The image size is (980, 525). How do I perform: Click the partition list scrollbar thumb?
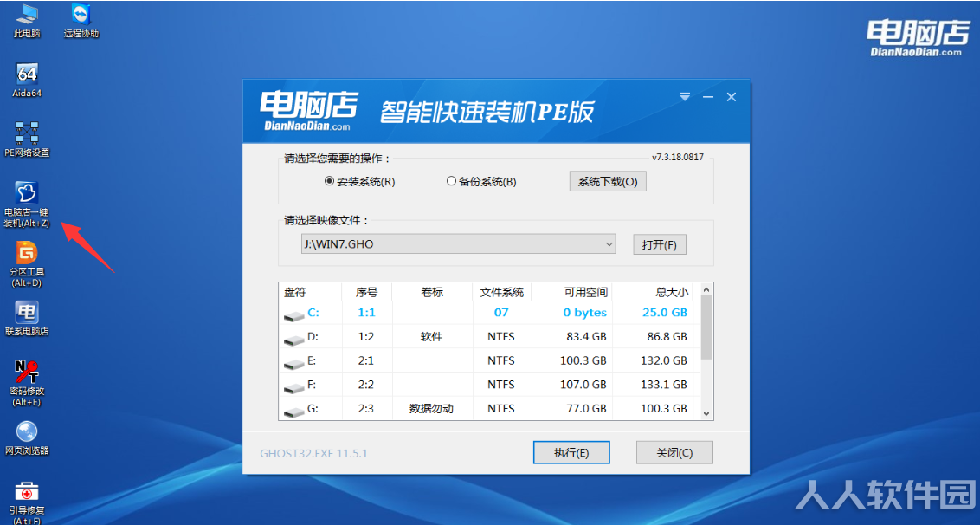[x=706, y=327]
